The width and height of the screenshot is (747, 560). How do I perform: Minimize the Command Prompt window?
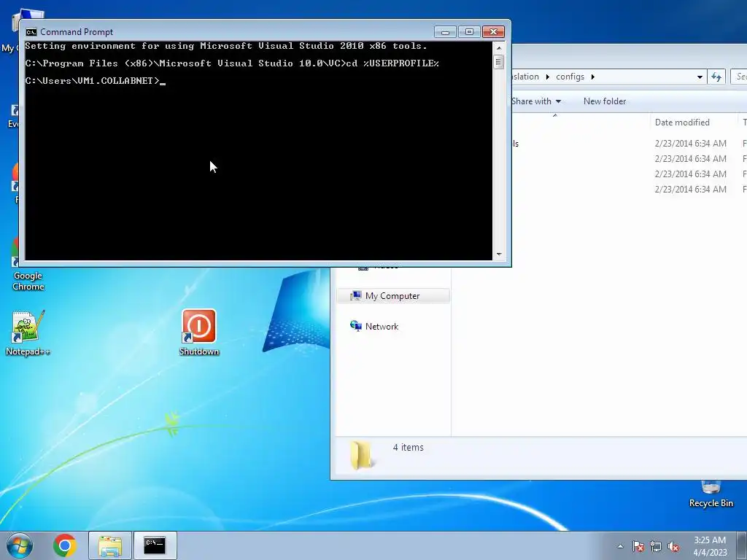(x=446, y=32)
